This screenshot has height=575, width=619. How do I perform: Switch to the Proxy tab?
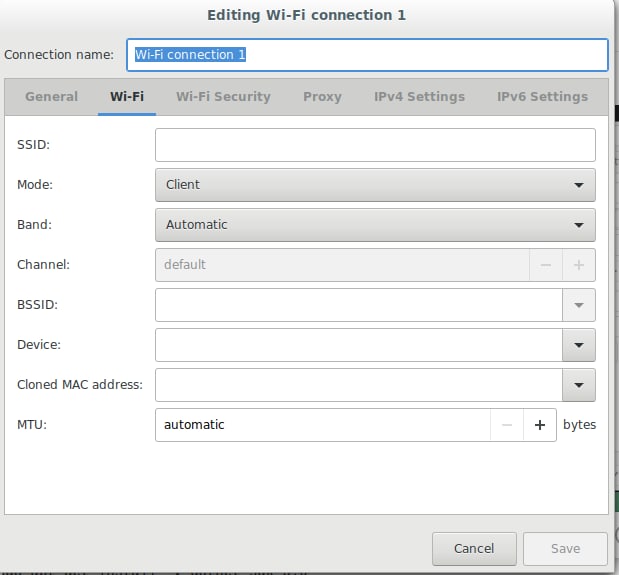[x=322, y=97]
